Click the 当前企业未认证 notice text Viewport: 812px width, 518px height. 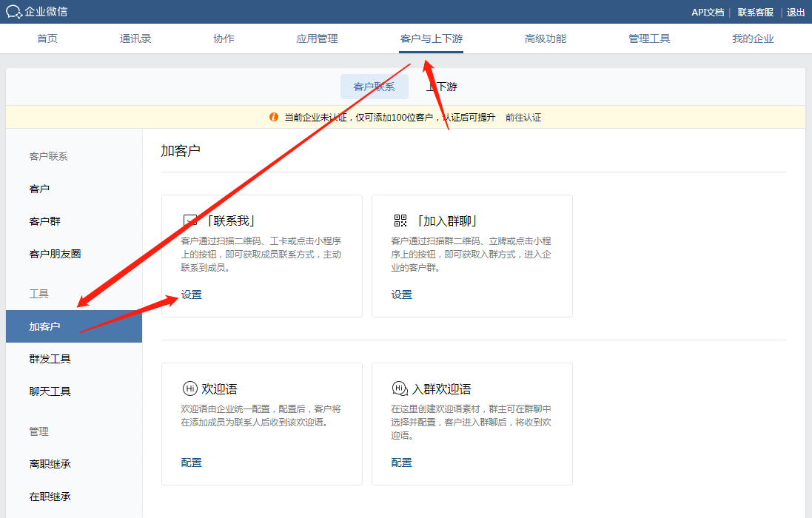390,118
